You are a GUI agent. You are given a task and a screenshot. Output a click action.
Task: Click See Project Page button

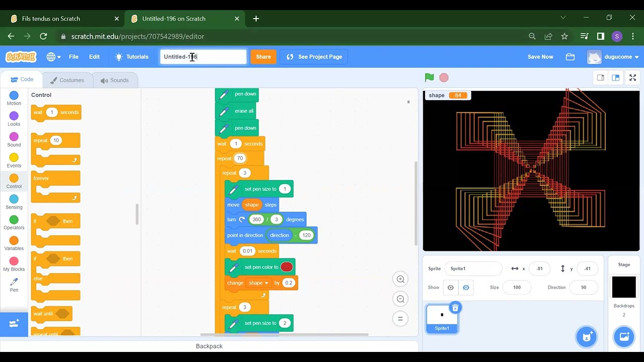click(x=314, y=57)
